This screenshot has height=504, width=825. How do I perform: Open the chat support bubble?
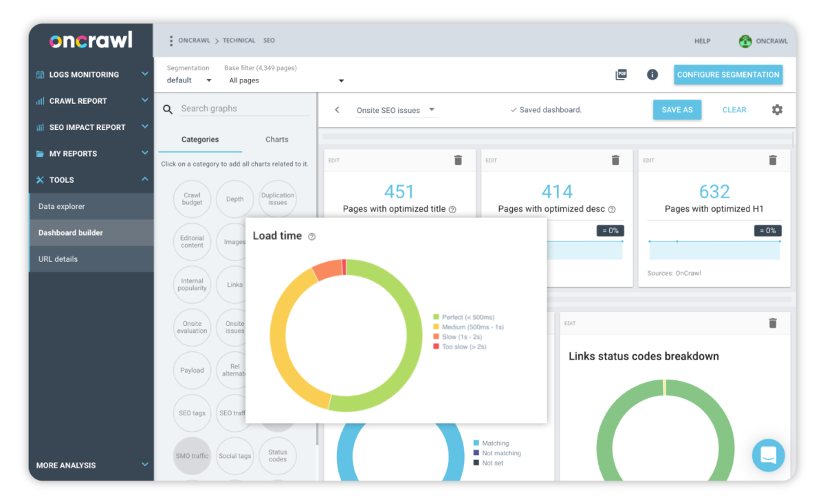coord(768,455)
